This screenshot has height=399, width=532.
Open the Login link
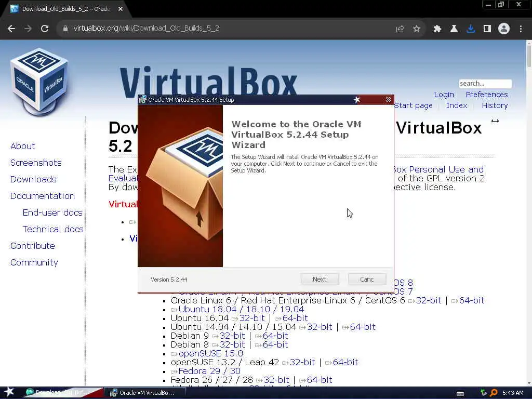click(x=444, y=95)
